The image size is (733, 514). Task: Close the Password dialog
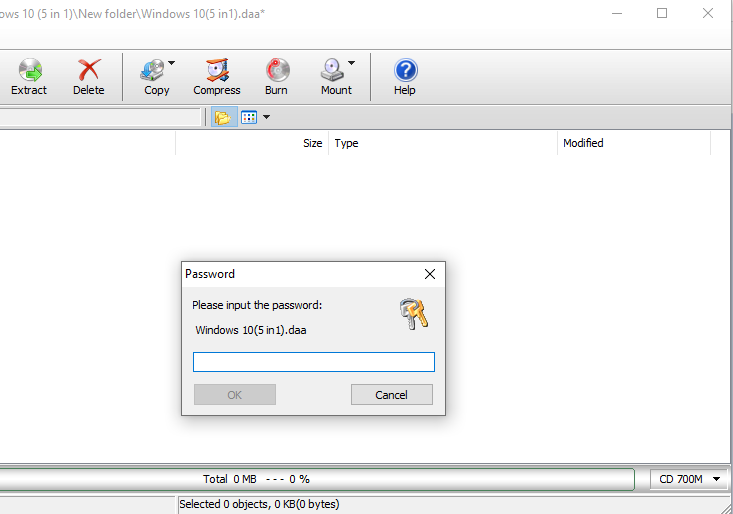click(x=430, y=274)
